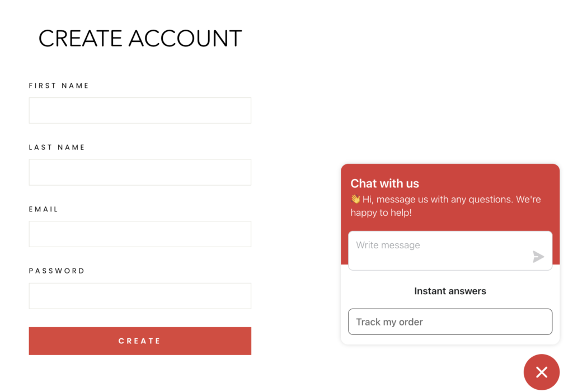Click the "happy to help!" text line
The width and height of the screenshot is (573, 392).
[x=381, y=212]
